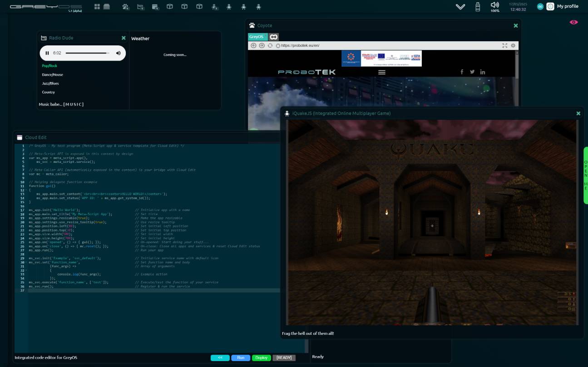Click the EU funding banner on Probotek
The image size is (588, 367).
[382, 58]
